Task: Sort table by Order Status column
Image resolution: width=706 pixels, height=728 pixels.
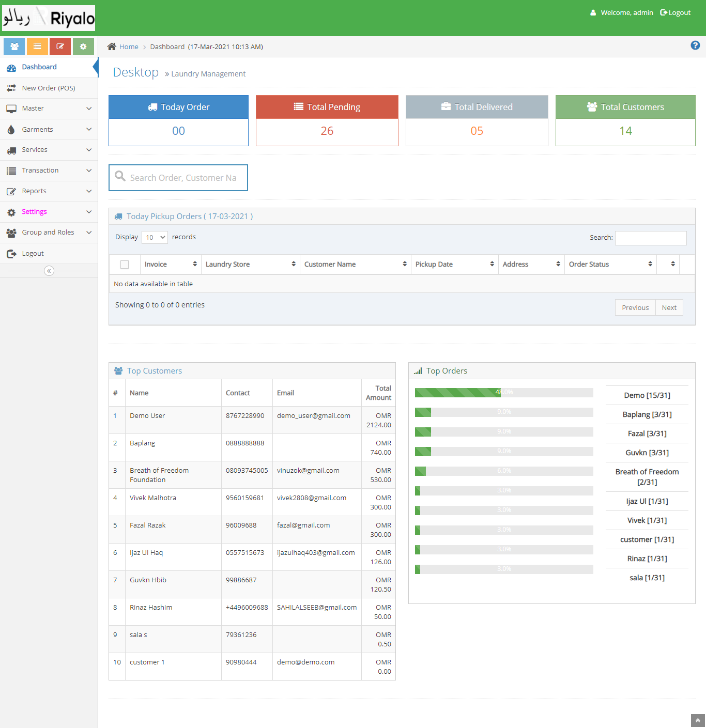Action: pos(610,265)
